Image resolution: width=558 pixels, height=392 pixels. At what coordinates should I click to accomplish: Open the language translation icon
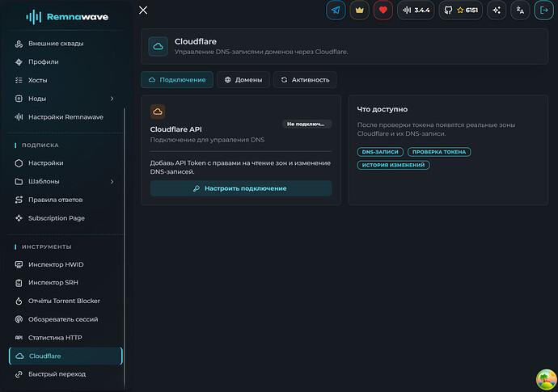pyautogui.click(x=520, y=11)
